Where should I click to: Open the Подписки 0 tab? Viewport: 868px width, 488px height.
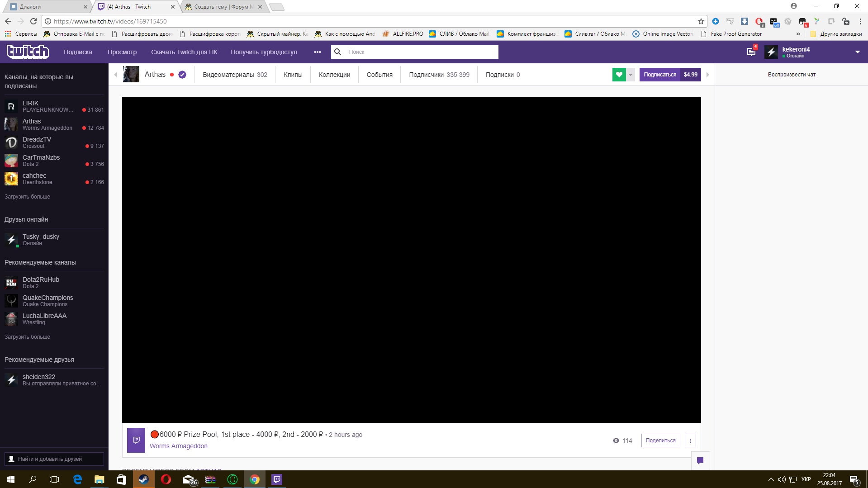pyautogui.click(x=503, y=75)
